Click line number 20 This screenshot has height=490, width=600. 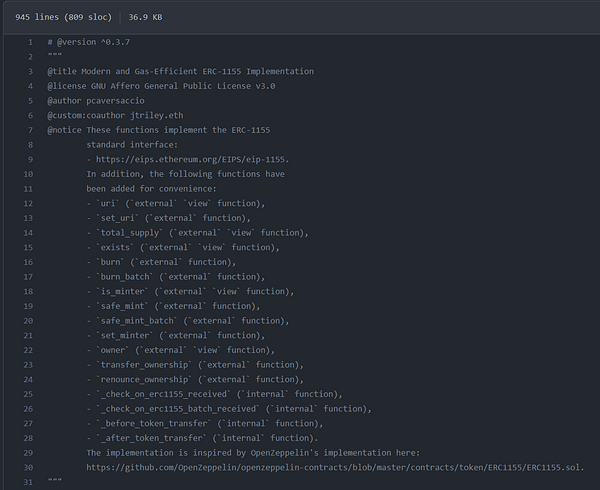[28, 321]
